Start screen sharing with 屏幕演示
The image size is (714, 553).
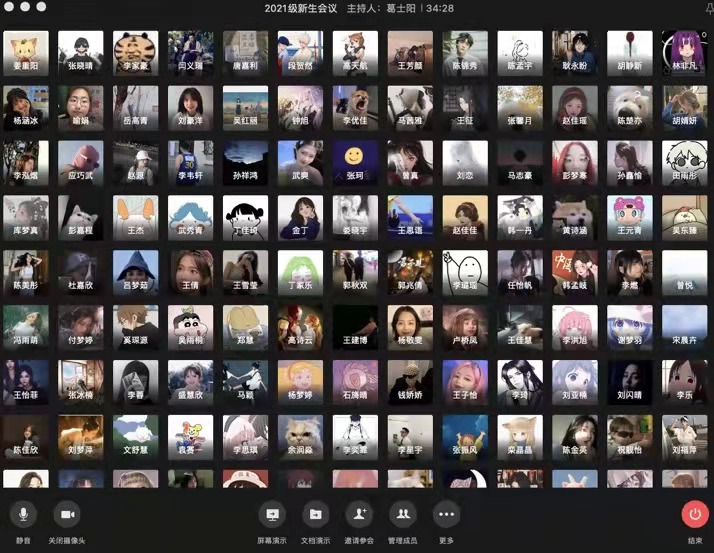click(271, 514)
